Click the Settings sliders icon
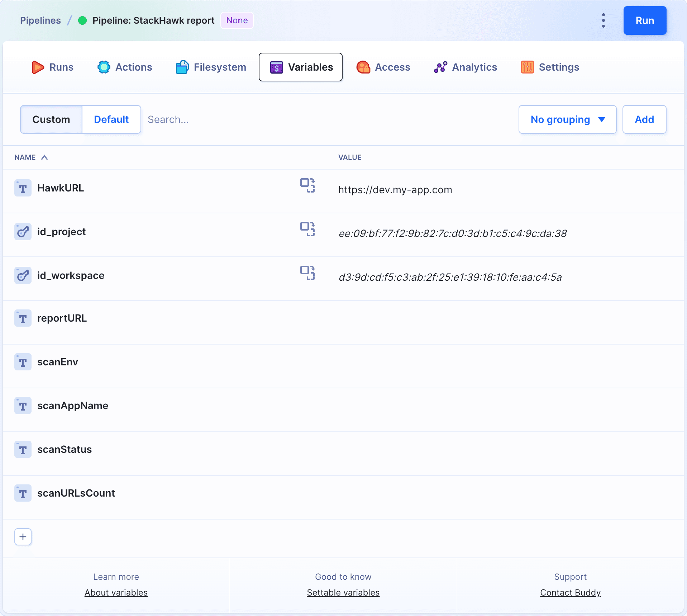The height and width of the screenshot is (616, 687). (527, 67)
